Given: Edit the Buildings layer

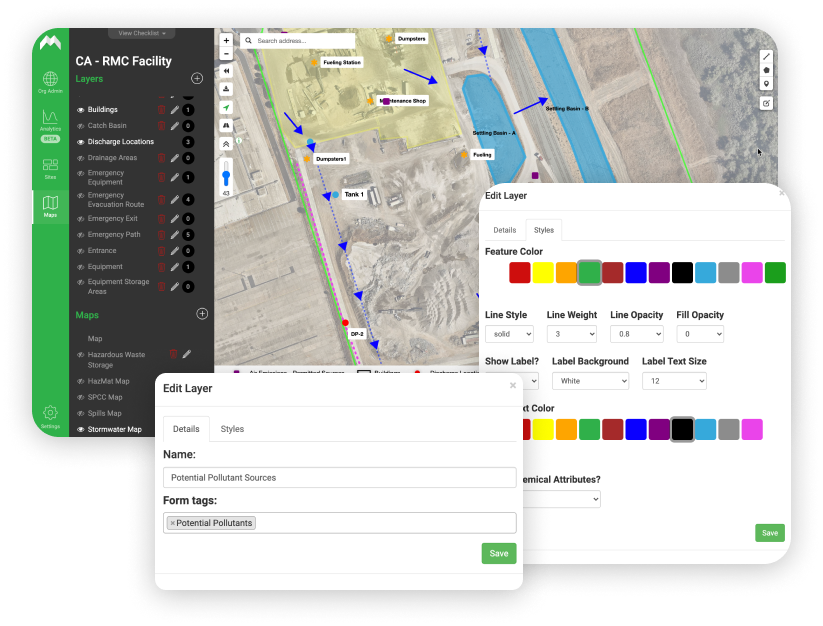Looking at the screenshot, I should click(x=175, y=110).
